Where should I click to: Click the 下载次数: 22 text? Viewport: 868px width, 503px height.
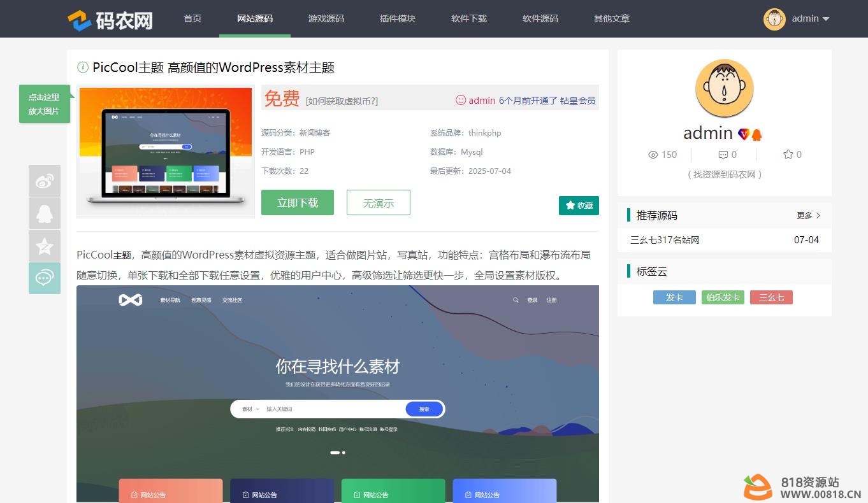[x=285, y=171]
